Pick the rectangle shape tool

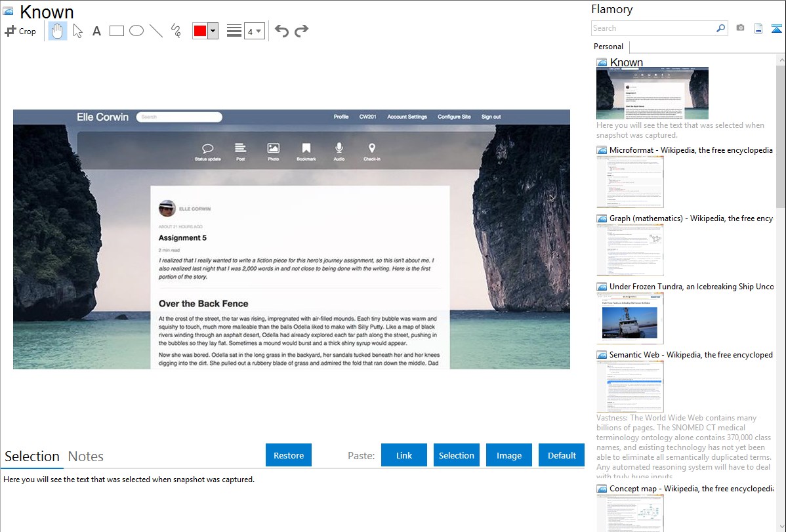(117, 31)
